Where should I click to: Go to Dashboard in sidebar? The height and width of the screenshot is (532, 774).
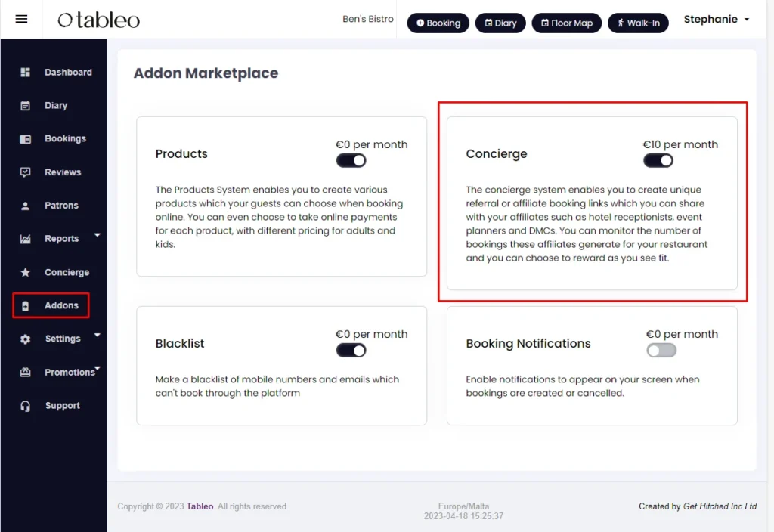(x=68, y=73)
